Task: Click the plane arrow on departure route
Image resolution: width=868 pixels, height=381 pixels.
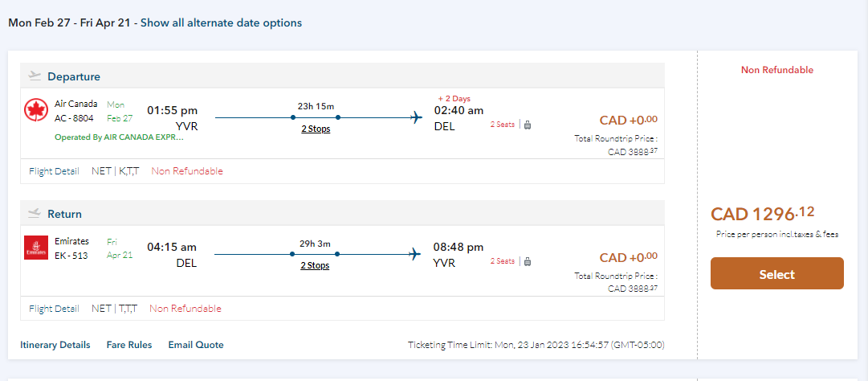Action: point(416,118)
